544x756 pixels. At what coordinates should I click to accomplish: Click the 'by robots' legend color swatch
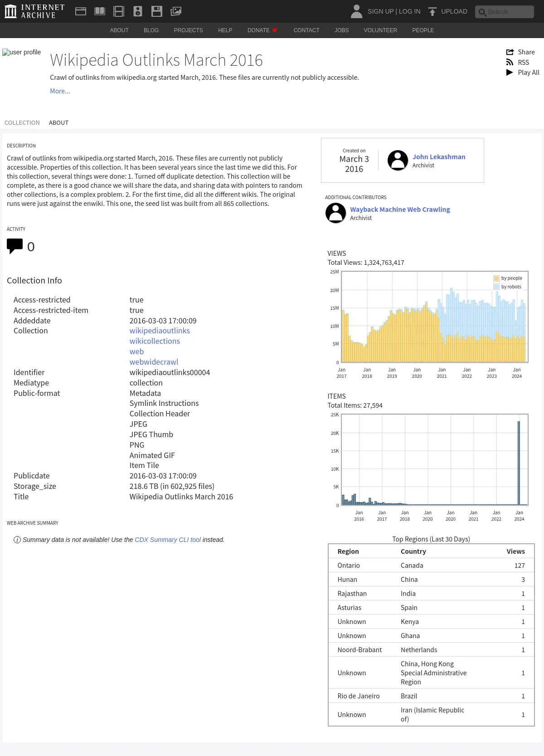pos(496,287)
